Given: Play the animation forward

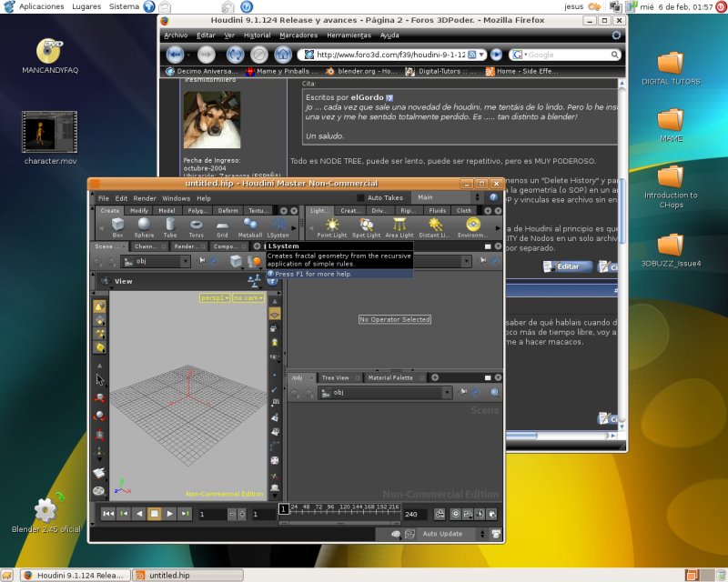Looking at the screenshot, I should point(169,514).
